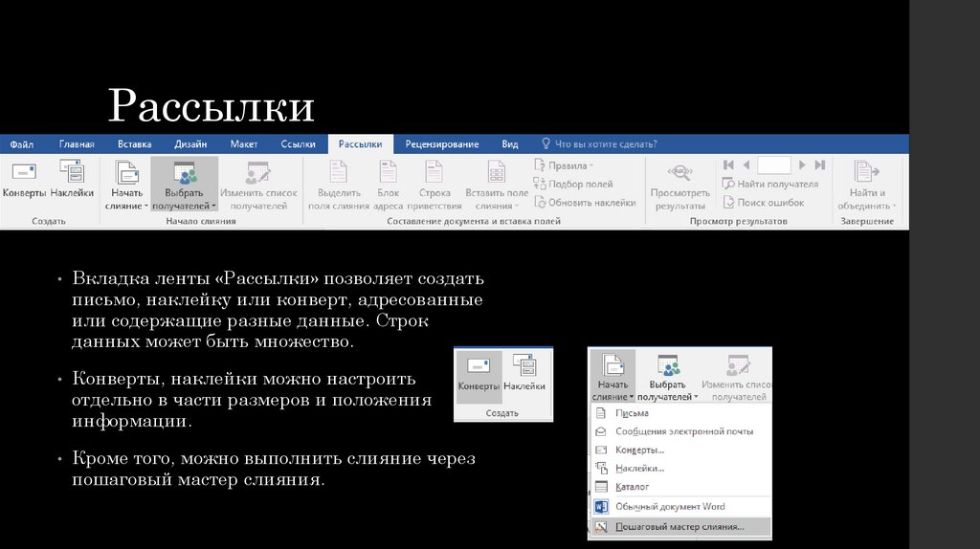Open the Выбрать получателей dropdown in the ribbon
The image size is (980, 549).
coord(184,185)
